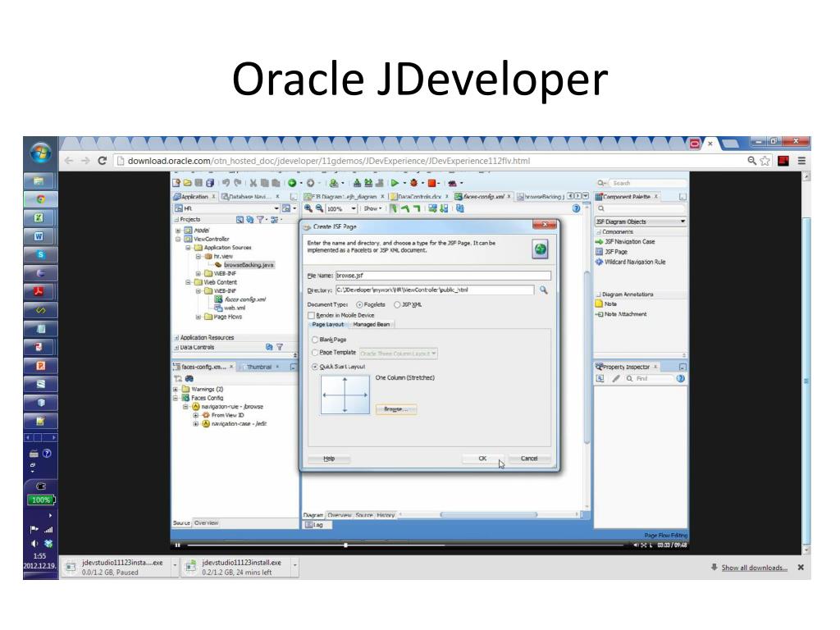
Task: Click the Data Controls refresh icon
Action: coord(269,347)
